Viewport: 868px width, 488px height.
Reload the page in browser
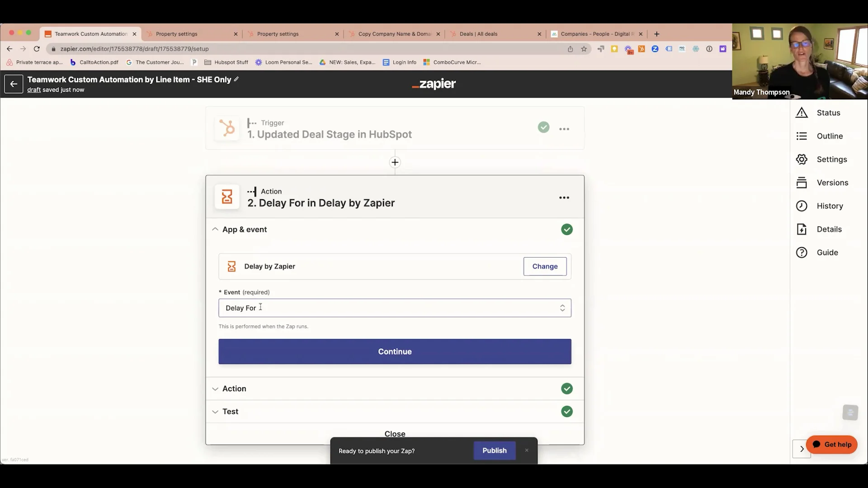37,49
